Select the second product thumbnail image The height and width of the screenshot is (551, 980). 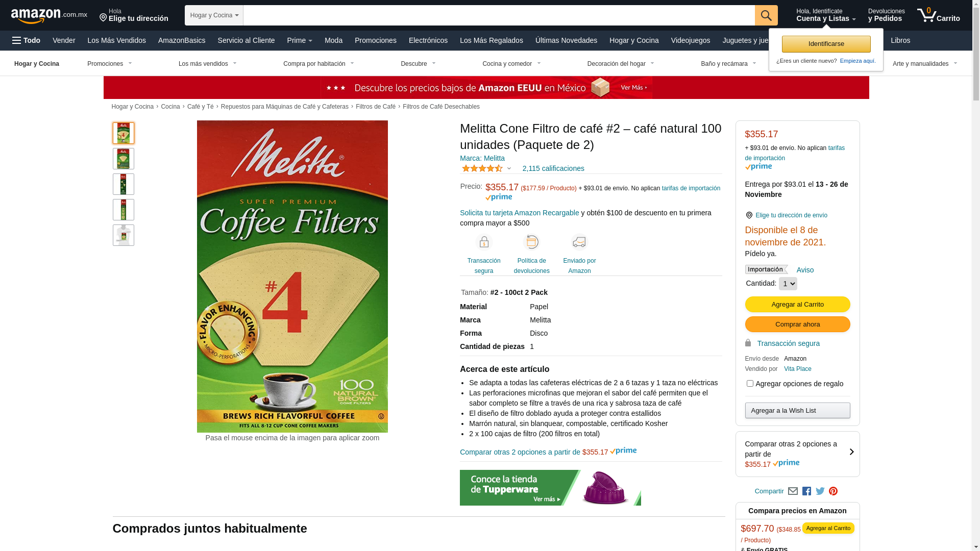(x=124, y=159)
